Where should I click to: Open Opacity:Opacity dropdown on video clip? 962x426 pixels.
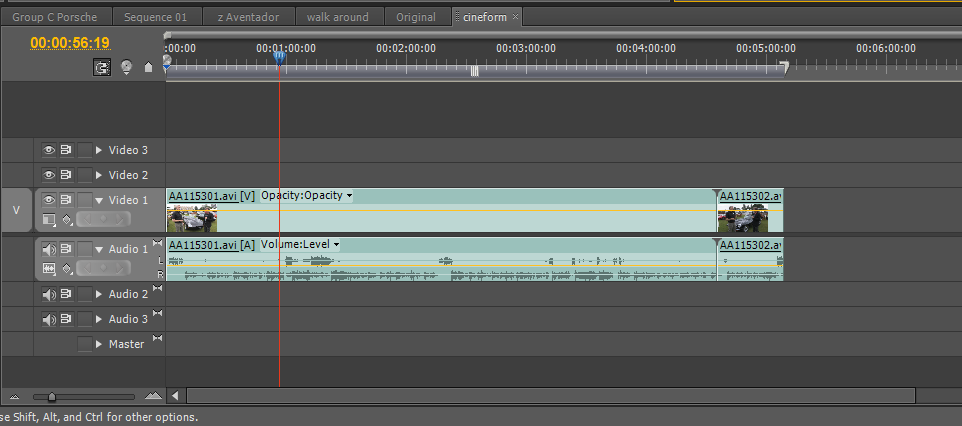click(349, 195)
